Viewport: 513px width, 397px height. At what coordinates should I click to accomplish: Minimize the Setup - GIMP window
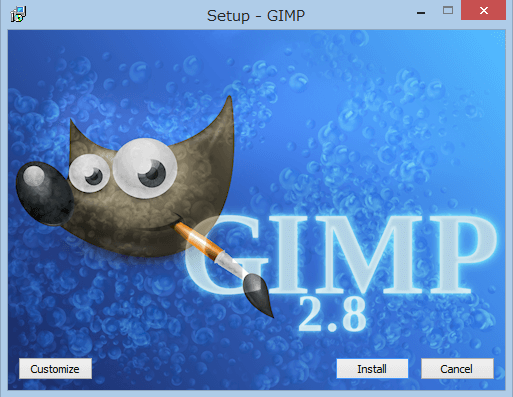coord(421,13)
